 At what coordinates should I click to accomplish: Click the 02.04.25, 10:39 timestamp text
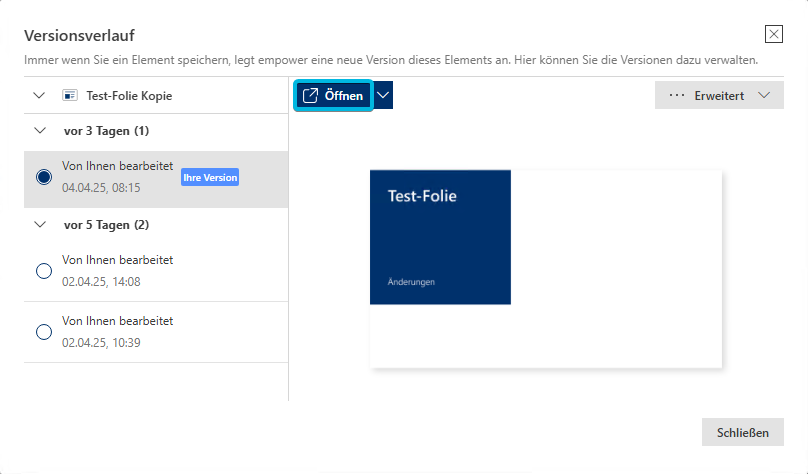pos(101,343)
